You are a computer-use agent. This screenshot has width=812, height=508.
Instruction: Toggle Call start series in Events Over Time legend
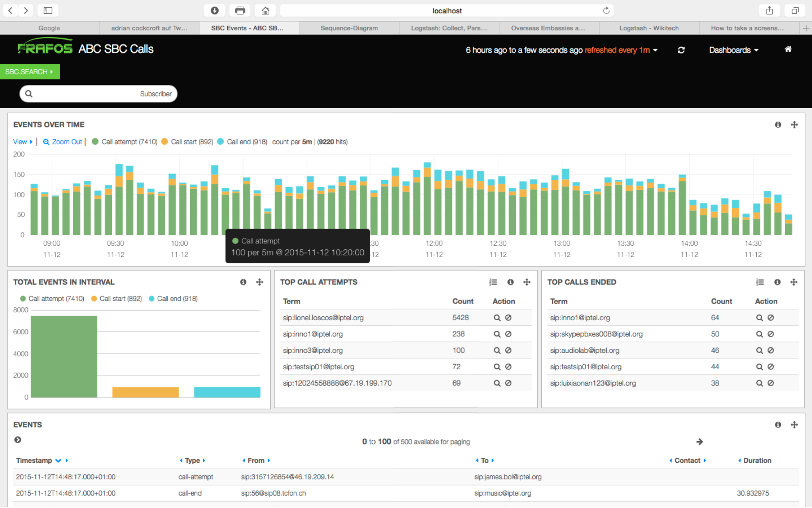point(187,142)
